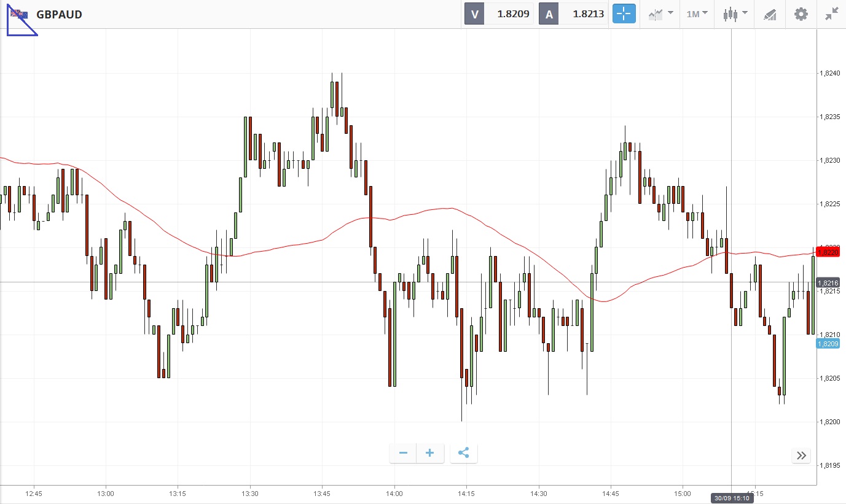
Task: Click the blue 1,8209 price label
Action: (x=828, y=344)
